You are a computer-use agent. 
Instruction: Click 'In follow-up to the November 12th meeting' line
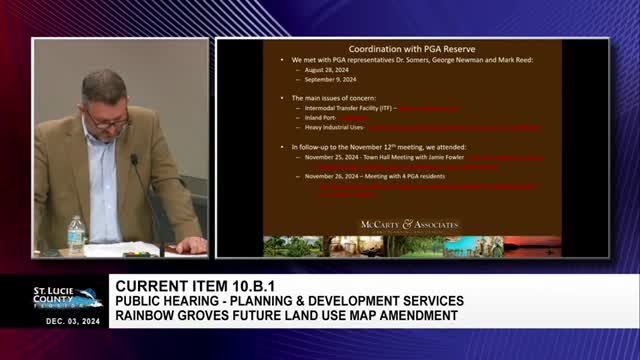click(378, 147)
